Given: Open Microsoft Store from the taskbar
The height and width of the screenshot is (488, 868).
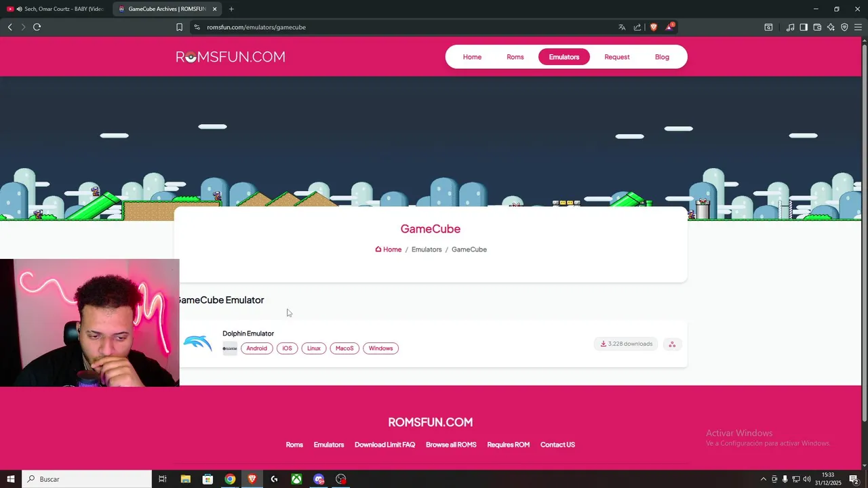Looking at the screenshot, I should [208, 479].
